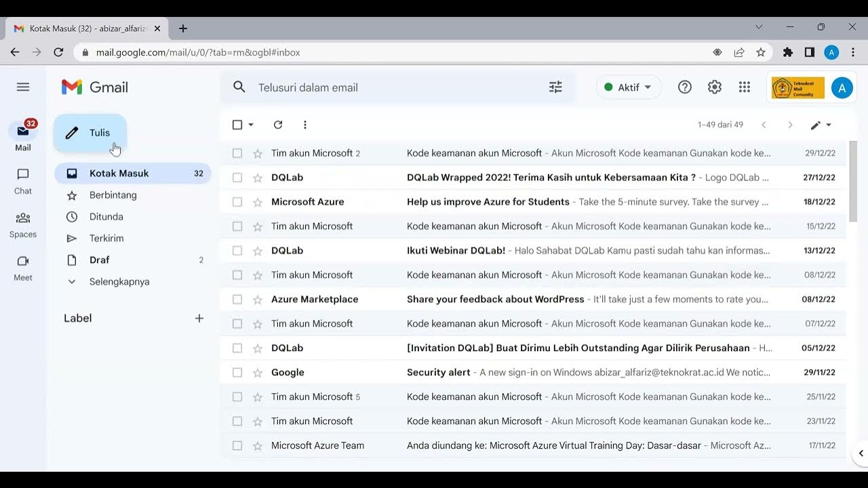Screen dimensions: 868x488
Task: Open the Aktif status dropdown
Action: coord(628,87)
